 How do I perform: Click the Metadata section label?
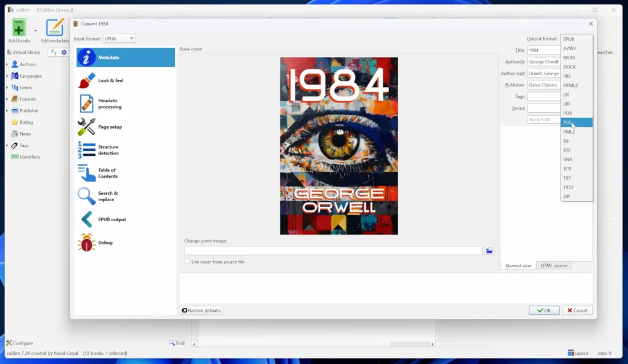109,57
